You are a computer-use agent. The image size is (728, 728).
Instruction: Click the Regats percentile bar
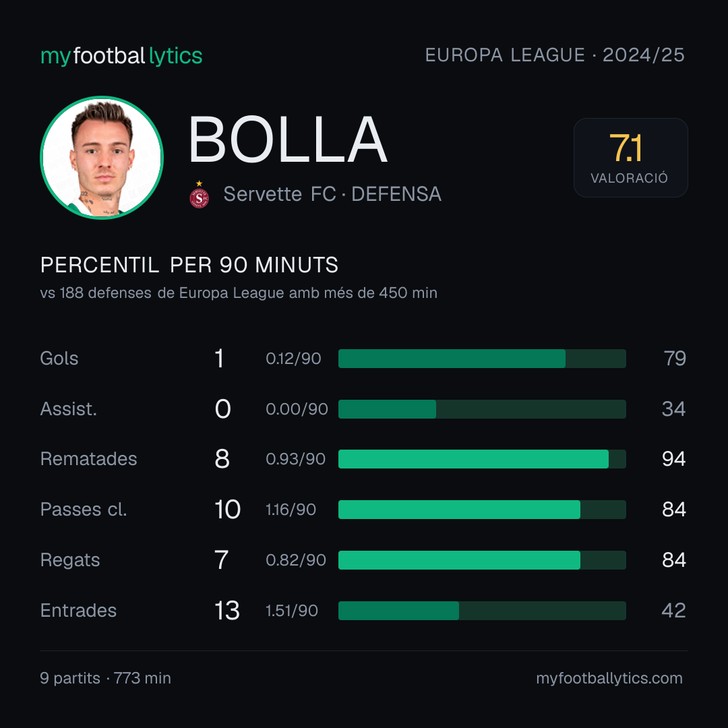[482, 560]
